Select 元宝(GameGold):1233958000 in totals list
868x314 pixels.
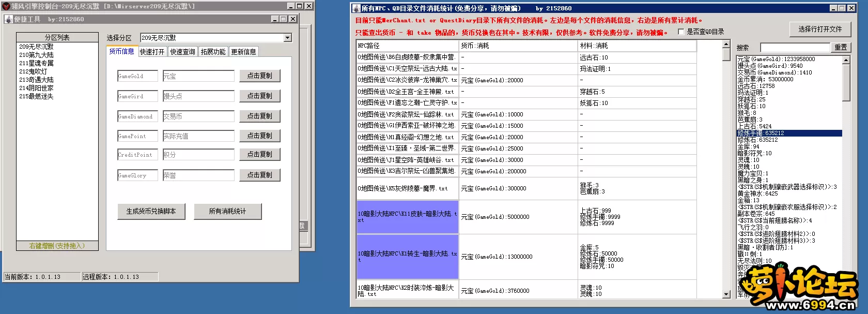pos(789,59)
